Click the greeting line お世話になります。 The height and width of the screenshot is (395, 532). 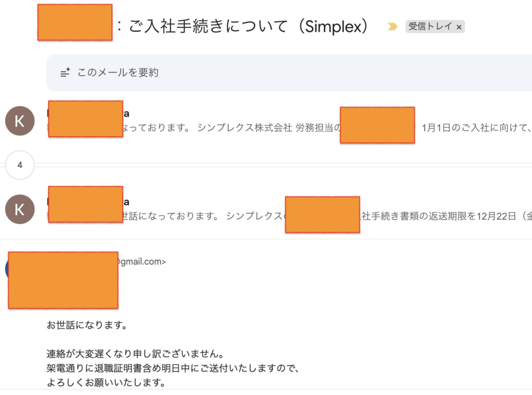coord(87,326)
